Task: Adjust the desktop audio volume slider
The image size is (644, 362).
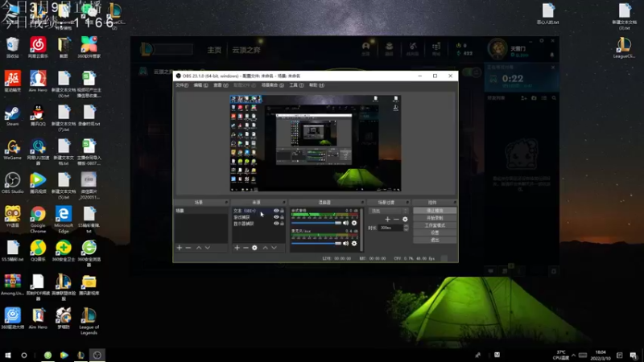Action: [316, 224]
